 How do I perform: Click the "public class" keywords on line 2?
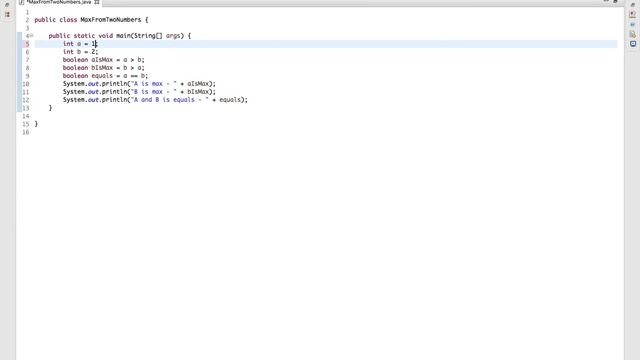click(56, 20)
